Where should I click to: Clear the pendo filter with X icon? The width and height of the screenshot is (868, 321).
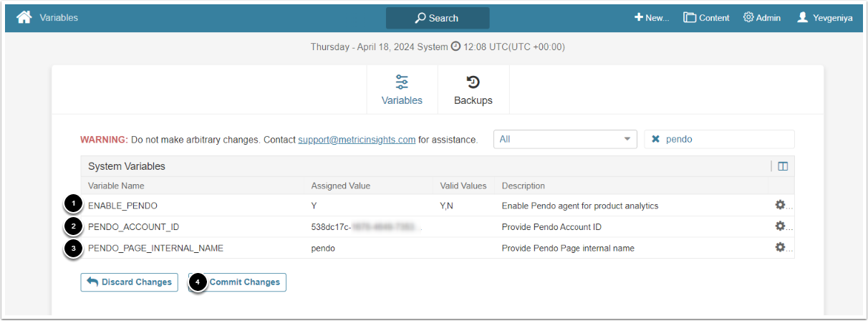(655, 139)
